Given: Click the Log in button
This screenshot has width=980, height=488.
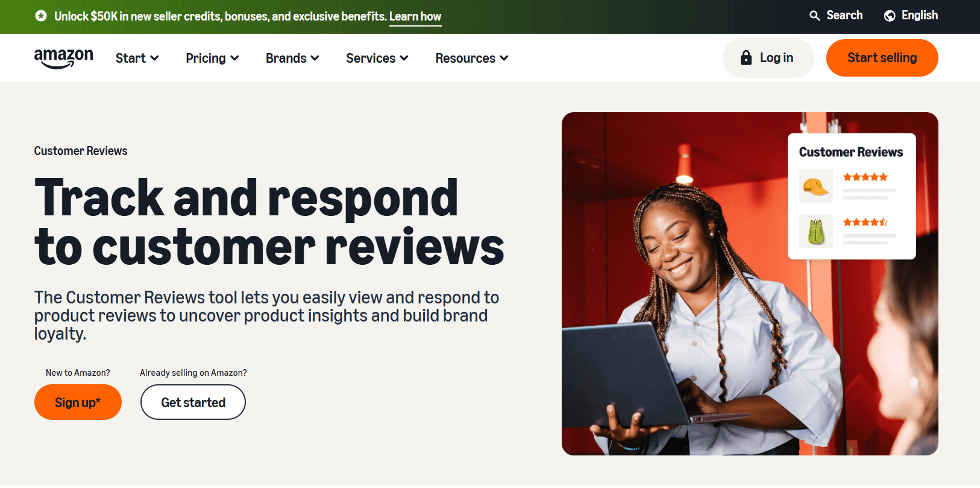Looking at the screenshot, I should tap(768, 58).
